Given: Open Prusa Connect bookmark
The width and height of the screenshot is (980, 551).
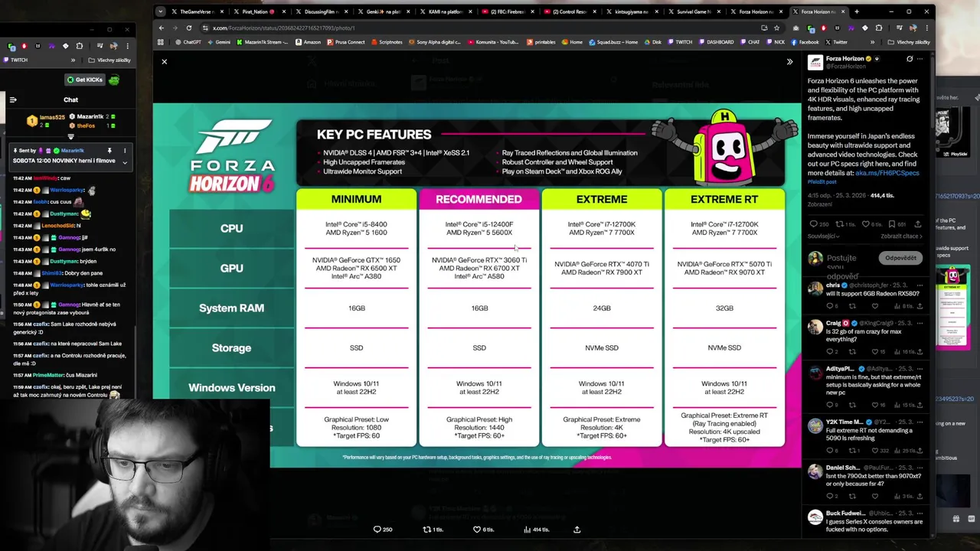Looking at the screenshot, I should point(345,42).
